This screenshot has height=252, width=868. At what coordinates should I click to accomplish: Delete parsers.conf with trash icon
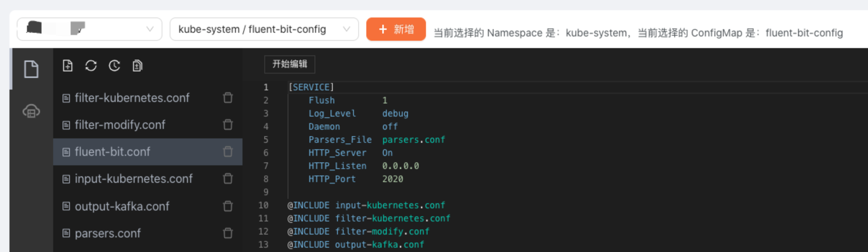pyautogui.click(x=228, y=233)
